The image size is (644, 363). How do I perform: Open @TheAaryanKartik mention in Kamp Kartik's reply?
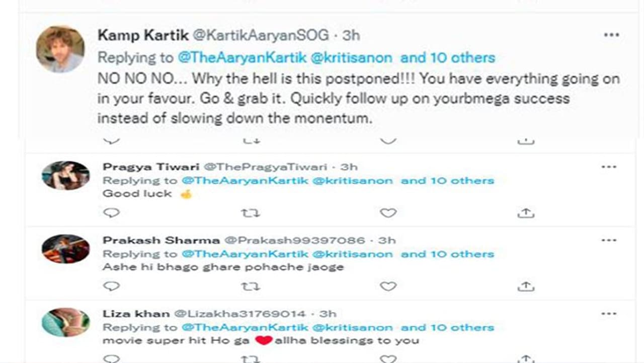point(242,58)
